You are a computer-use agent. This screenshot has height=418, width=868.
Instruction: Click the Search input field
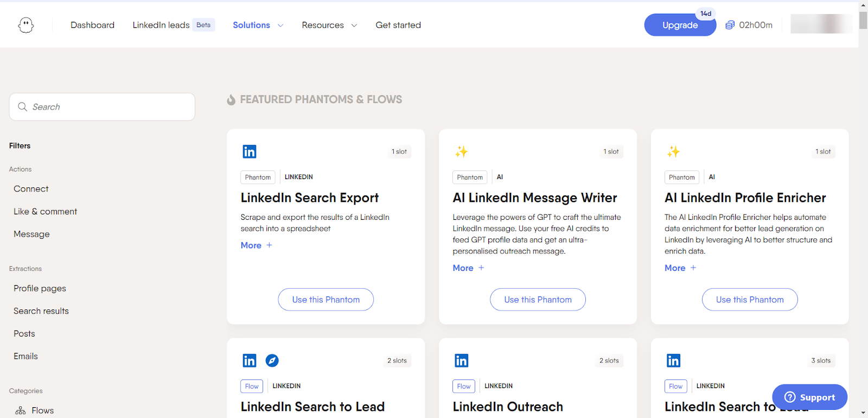102,107
